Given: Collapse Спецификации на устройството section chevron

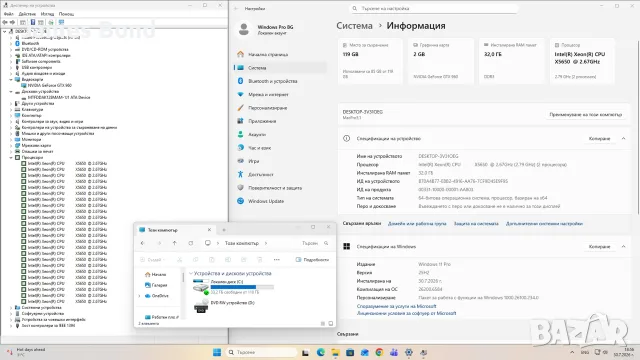Looking at the screenshot, I should pyautogui.click(x=623, y=139).
